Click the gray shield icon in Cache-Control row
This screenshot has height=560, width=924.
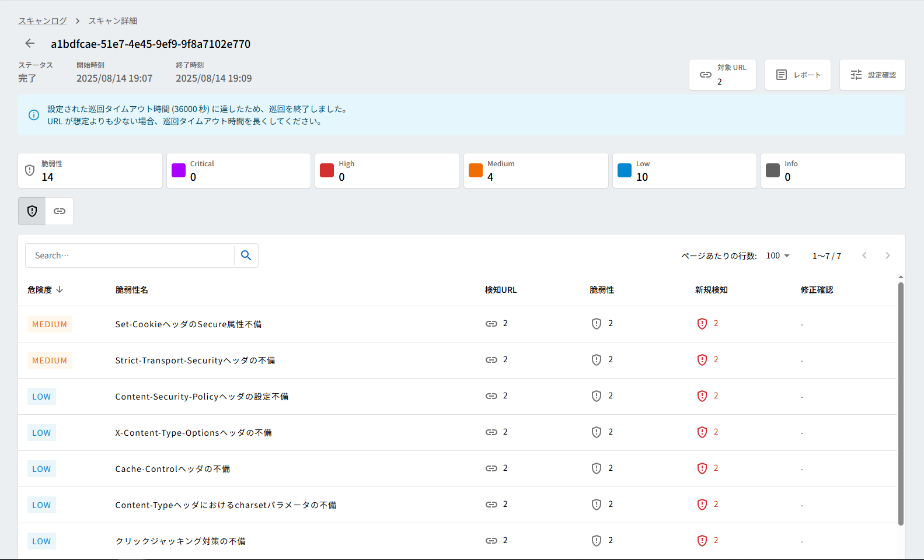coord(597,468)
